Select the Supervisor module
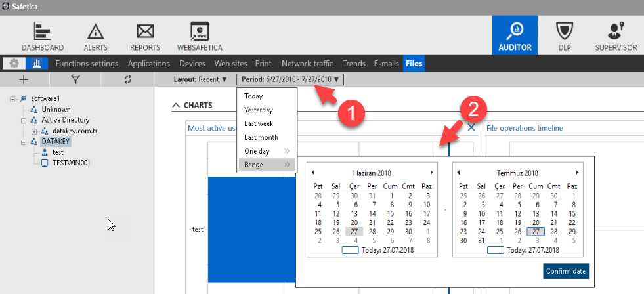The width and height of the screenshot is (644, 294). (x=616, y=37)
